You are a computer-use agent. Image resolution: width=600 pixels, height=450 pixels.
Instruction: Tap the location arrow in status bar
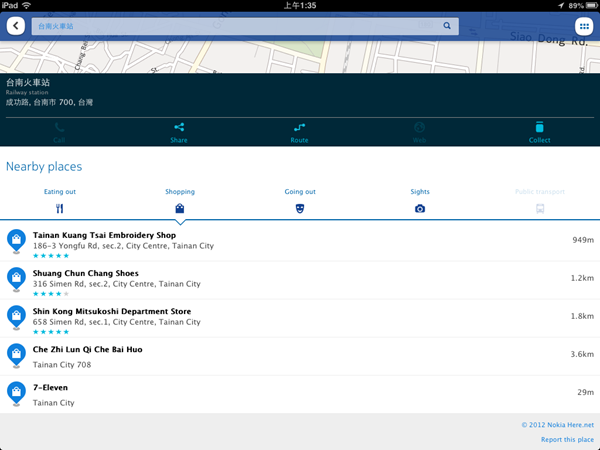(561, 5)
